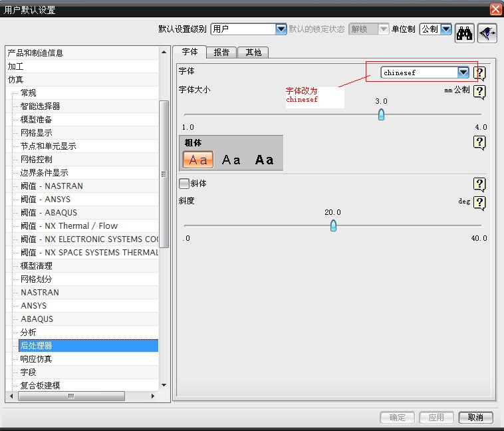Open help icon for 斜度 slant angle
Image resolution: width=504 pixels, height=431 pixels.
[479, 203]
